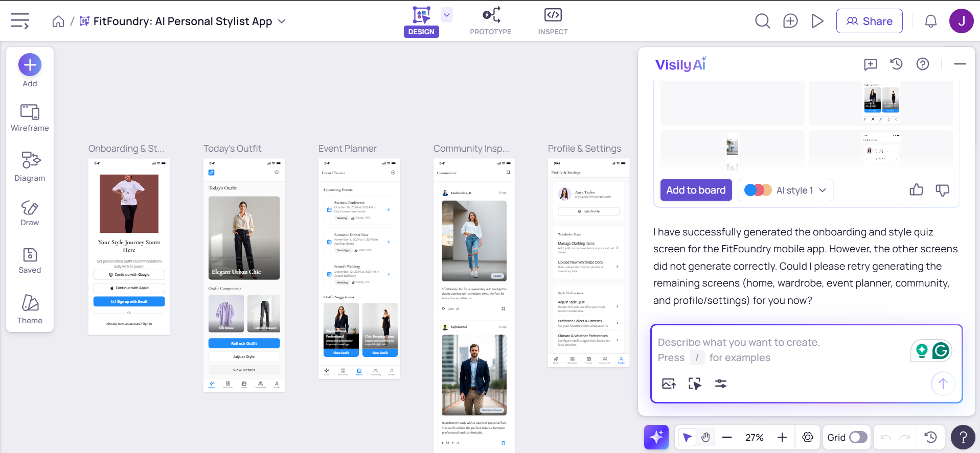Open Manage Clothing Items row chevron
980x453 pixels.
point(618,248)
